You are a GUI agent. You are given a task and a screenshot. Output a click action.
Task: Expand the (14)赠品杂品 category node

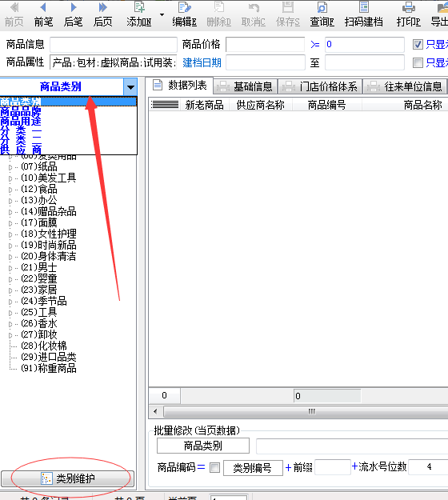coord(10,212)
